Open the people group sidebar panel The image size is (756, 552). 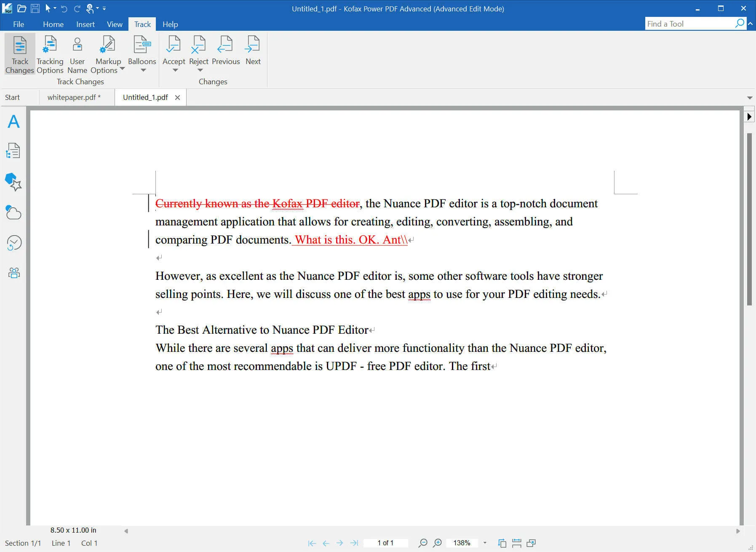(14, 273)
